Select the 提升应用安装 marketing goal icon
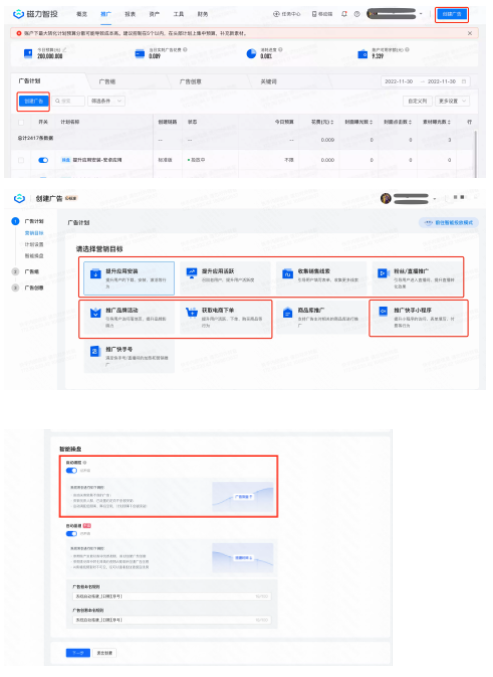This screenshot has width=493, height=677. [95, 274]
